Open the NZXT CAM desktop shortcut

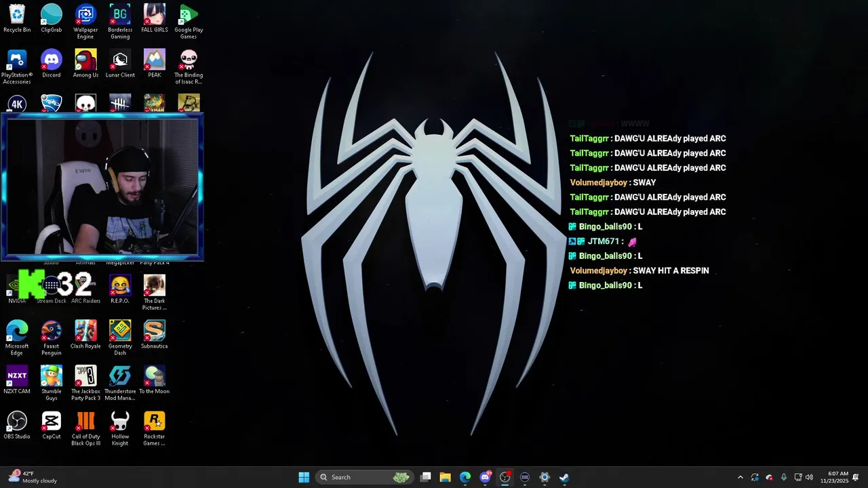point(17,380)
